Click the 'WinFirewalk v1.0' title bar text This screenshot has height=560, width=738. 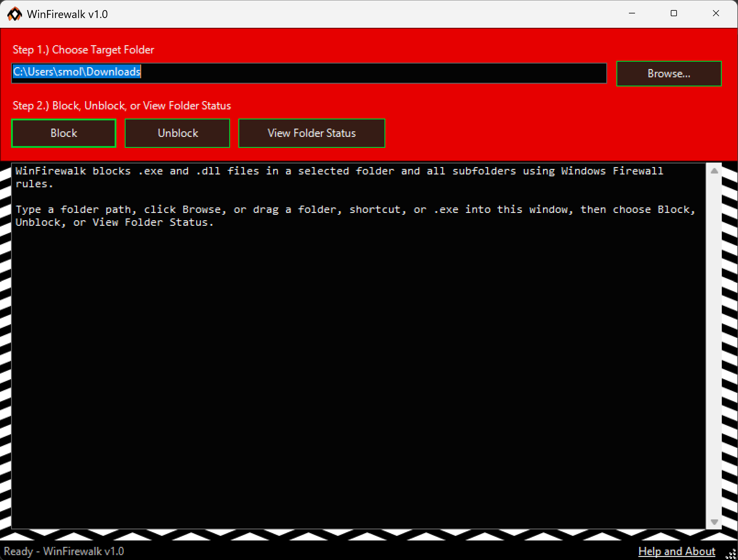68,14
